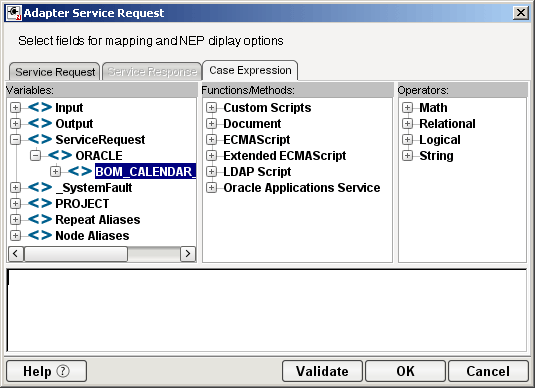Expand the String operators group
This screenshot has width=535, height=388.
point(407,155)
